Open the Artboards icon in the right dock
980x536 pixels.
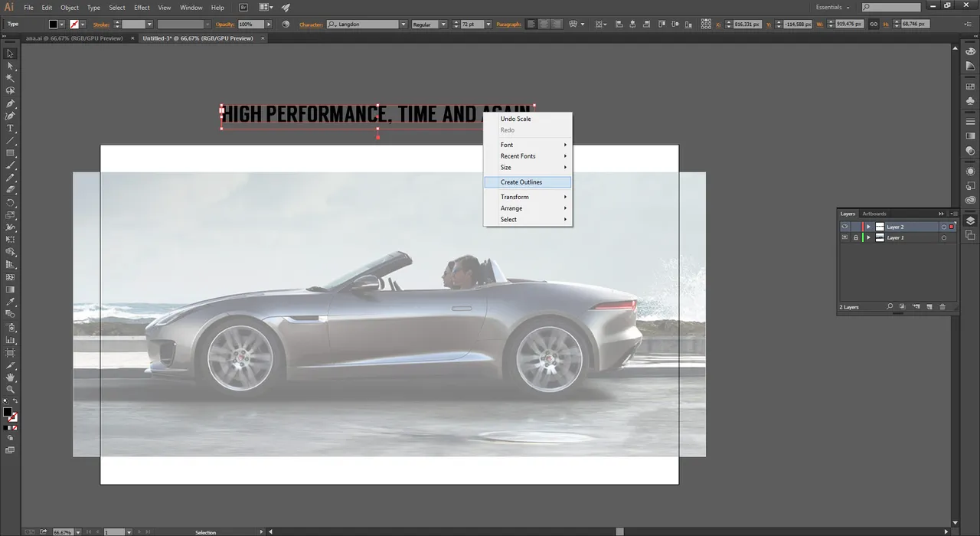pyautogui.click(x=970, y=235)
